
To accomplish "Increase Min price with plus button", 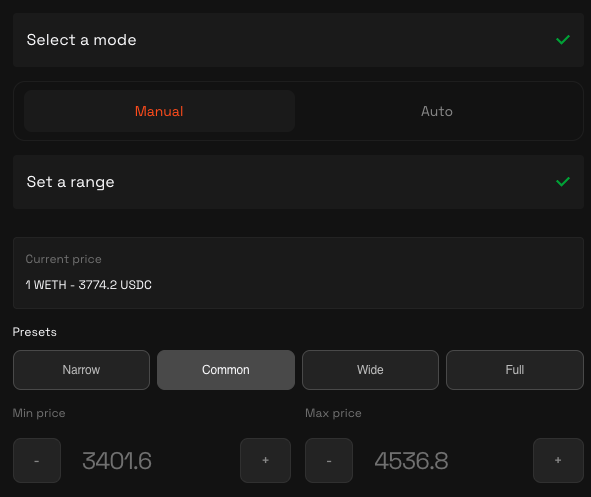I will click(265, 460).
